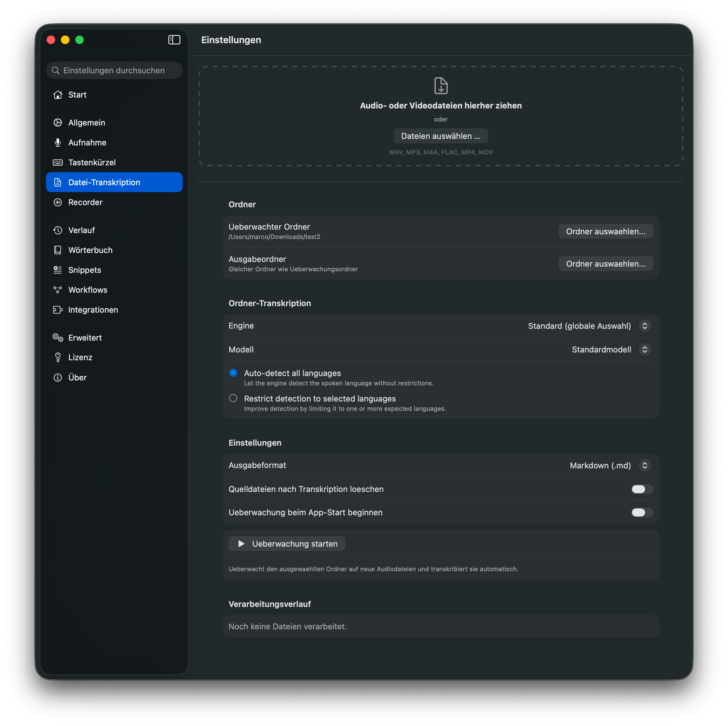728x726 pixels.
Task: Click the Audio- oder Videodateien drop zone heading
Action: tap(441, 106)
